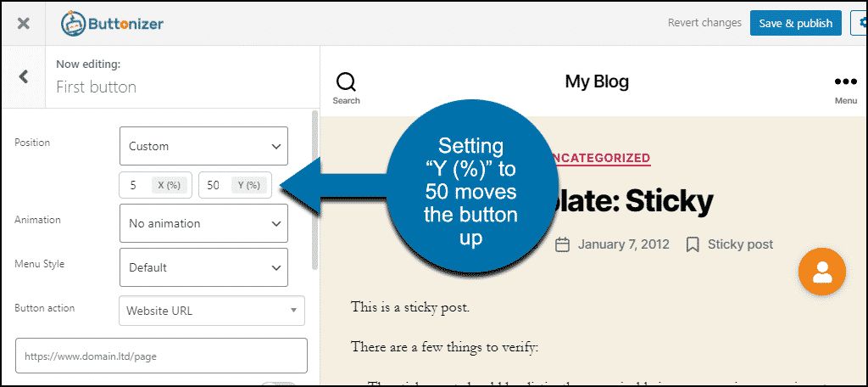Expand the Button action Website URL dropdown
Screen dimensions: 868x387
point(211,311)
